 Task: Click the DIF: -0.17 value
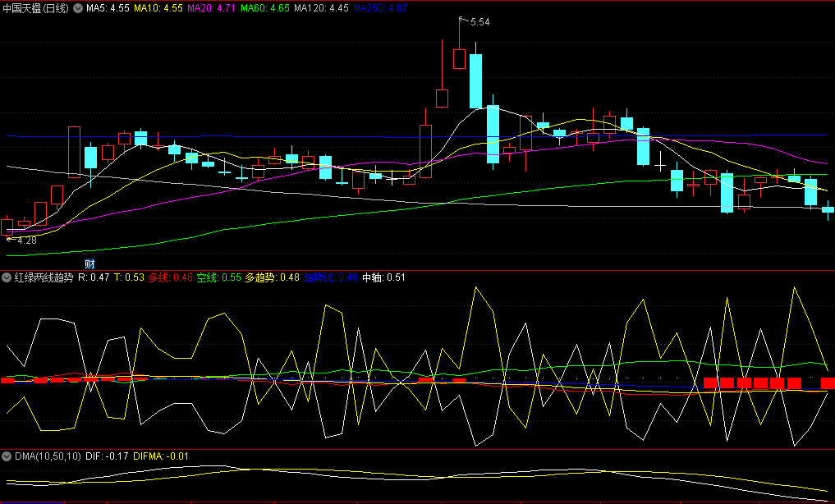[107, 456]
